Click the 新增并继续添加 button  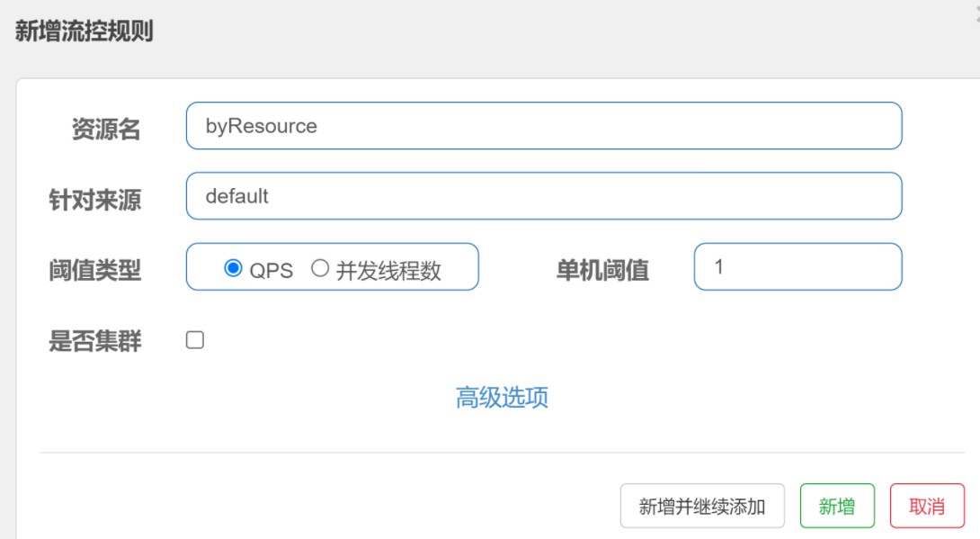coord(702,506)
